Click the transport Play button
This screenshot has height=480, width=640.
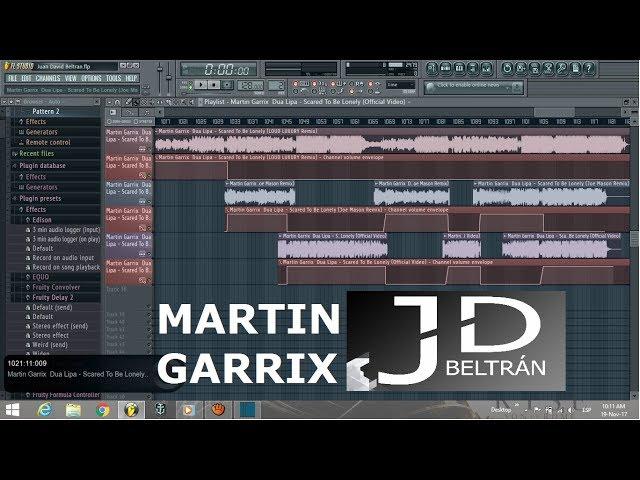click(x=200, y=85)
